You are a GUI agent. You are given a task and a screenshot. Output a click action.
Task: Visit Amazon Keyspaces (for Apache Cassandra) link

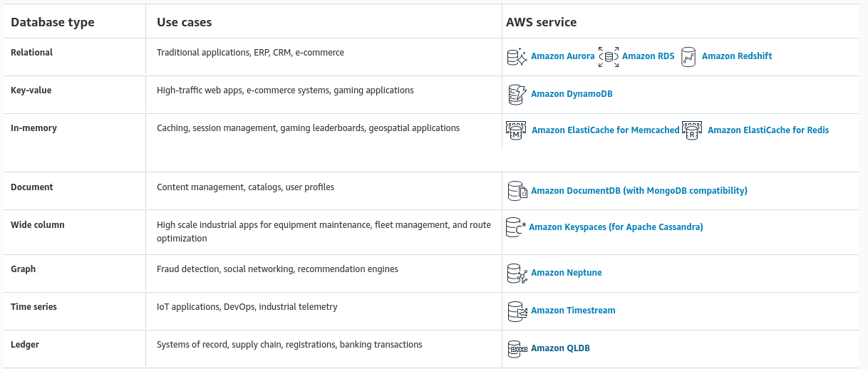[616, 227]
